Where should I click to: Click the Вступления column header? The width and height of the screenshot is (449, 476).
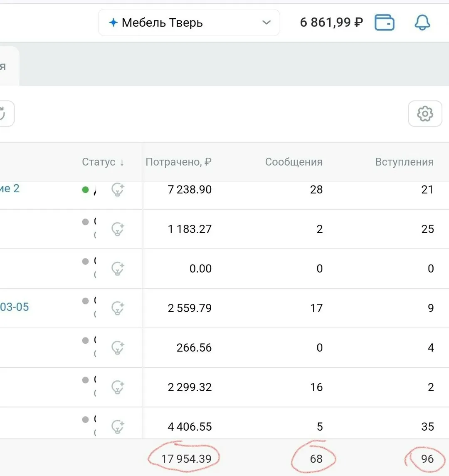click(404, 162)
